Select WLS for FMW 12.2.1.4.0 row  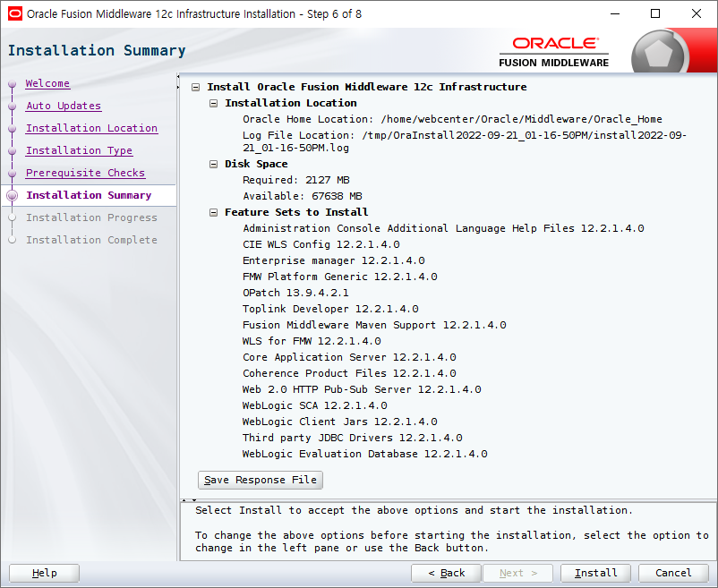(312, 341)
